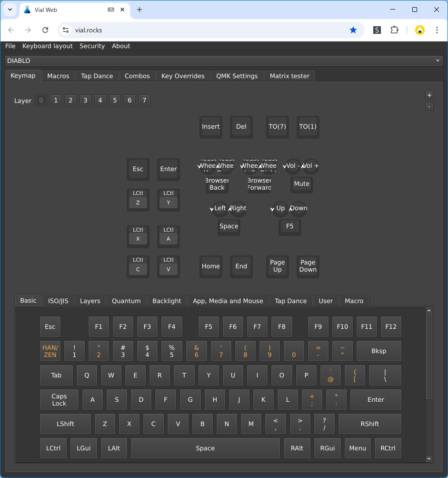Screen dimensions: 448x478
Task: Select the Mute key in keymap
Action: 301,184
